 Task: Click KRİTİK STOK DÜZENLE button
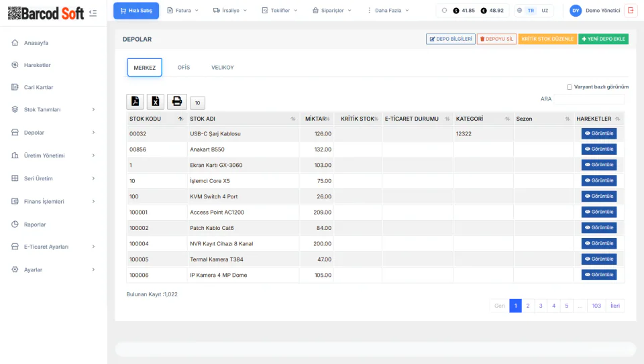tap(547, 39)
